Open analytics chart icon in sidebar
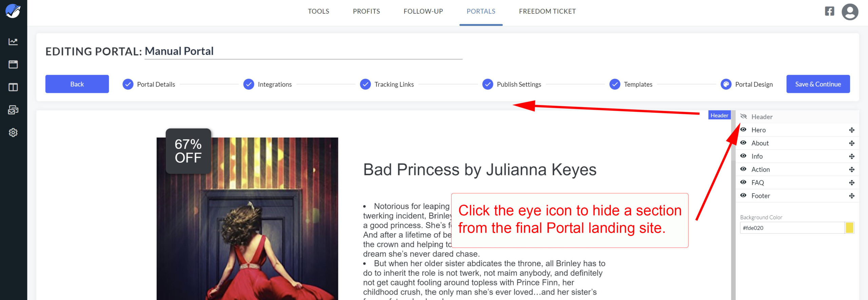 pyautogui.click(x=13, y=42)
